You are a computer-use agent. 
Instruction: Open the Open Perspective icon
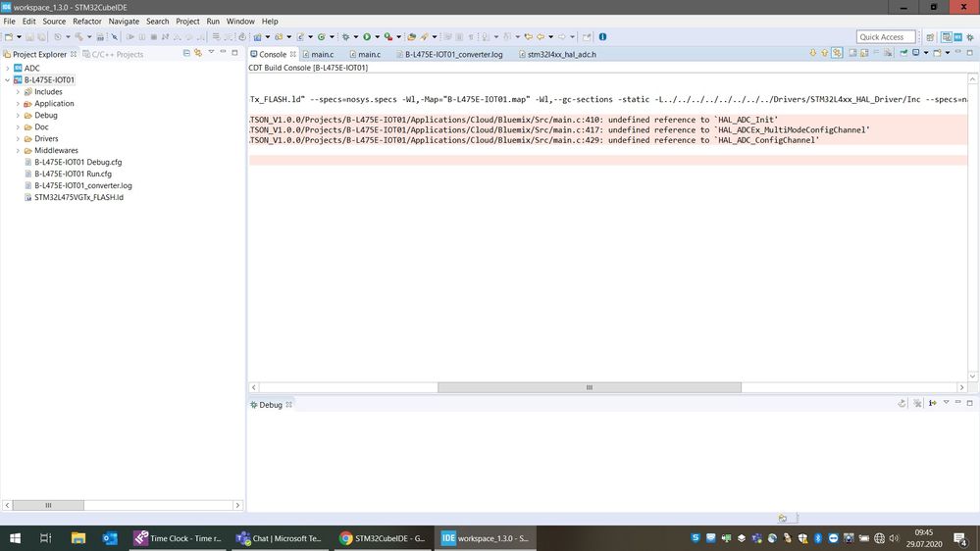coord(930,37)
